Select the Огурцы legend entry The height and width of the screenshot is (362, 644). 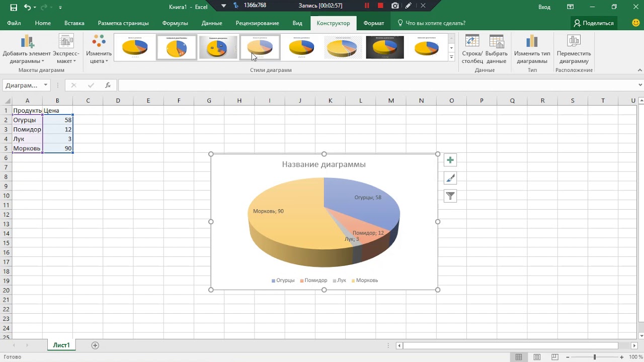pos(283,281)
